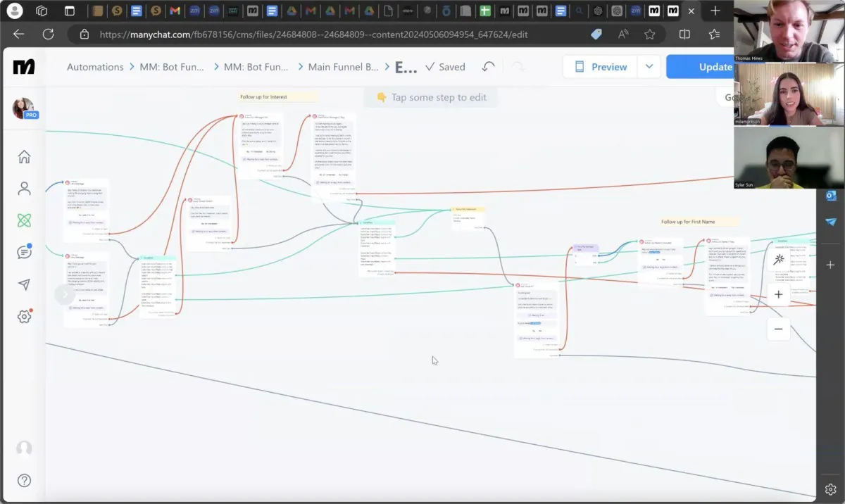This screenshot has height=504, width=845.
Task: Select the Follow up for Interest note
Action: coord(277,96)
